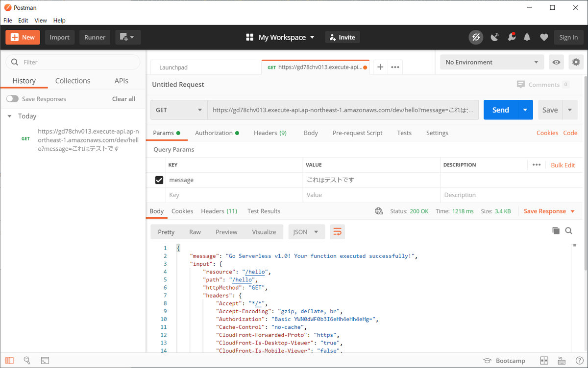Add a new request tab with plus icon
The image size is (588, 368).
[x=380, y=67]
